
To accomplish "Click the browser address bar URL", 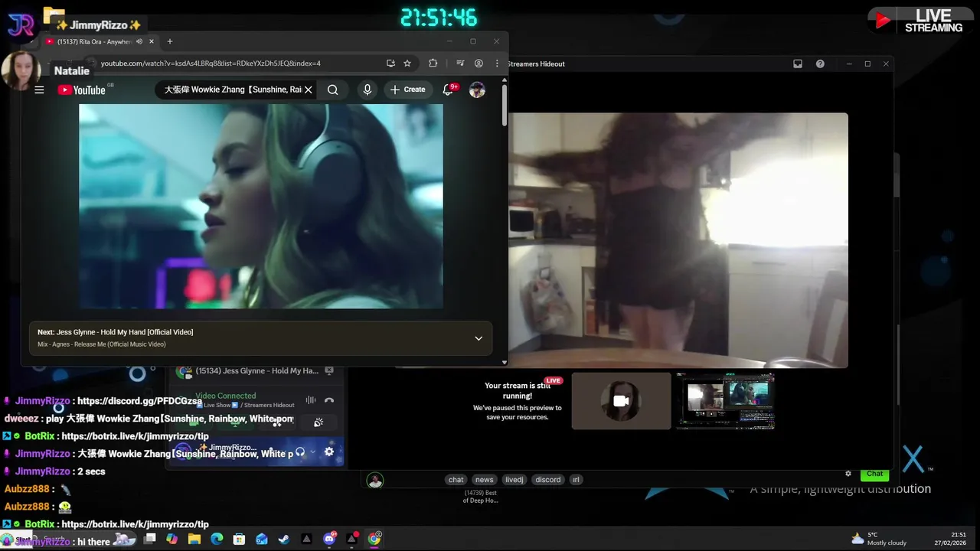I will (x=211, y=64).
